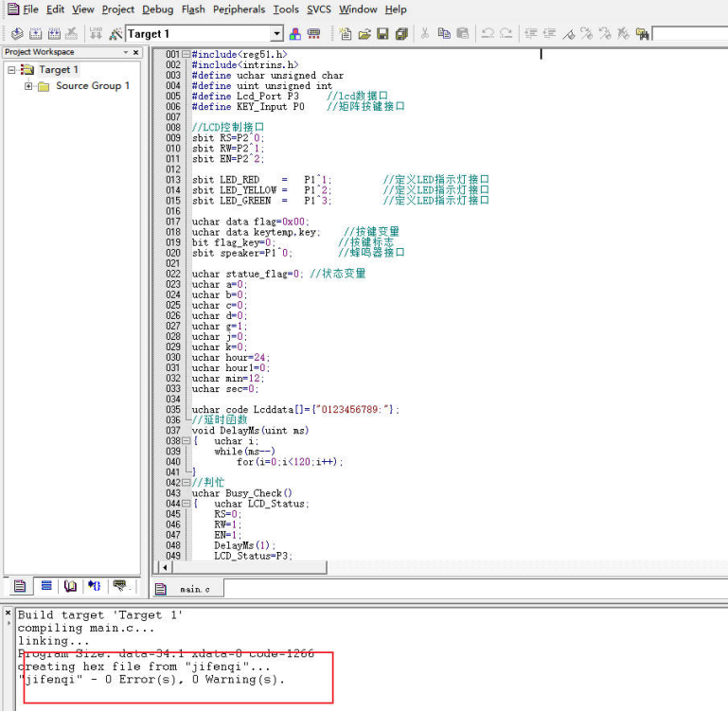Click the line 'compiling main.c...' in output
Viewport: 728px width, 711px height.
tap(85, 628)
